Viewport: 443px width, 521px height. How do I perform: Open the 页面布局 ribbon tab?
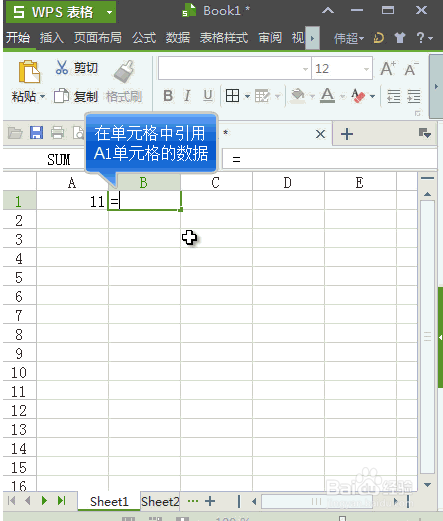(x=98, y=38)
